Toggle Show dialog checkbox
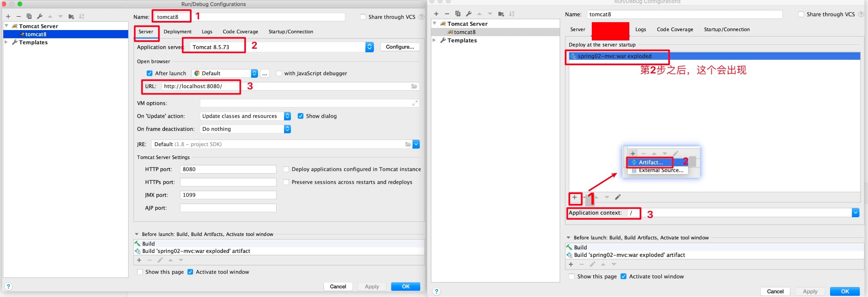868x297 pixels. click(301, 116)
